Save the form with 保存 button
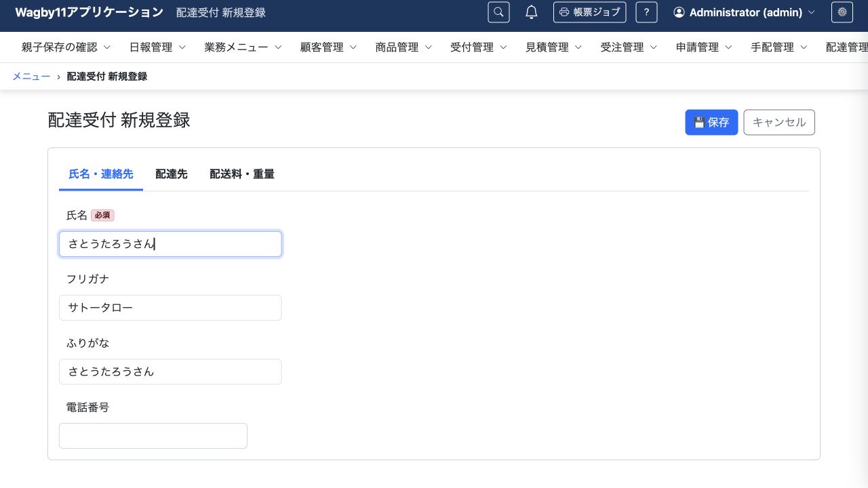 coord(711,123)
